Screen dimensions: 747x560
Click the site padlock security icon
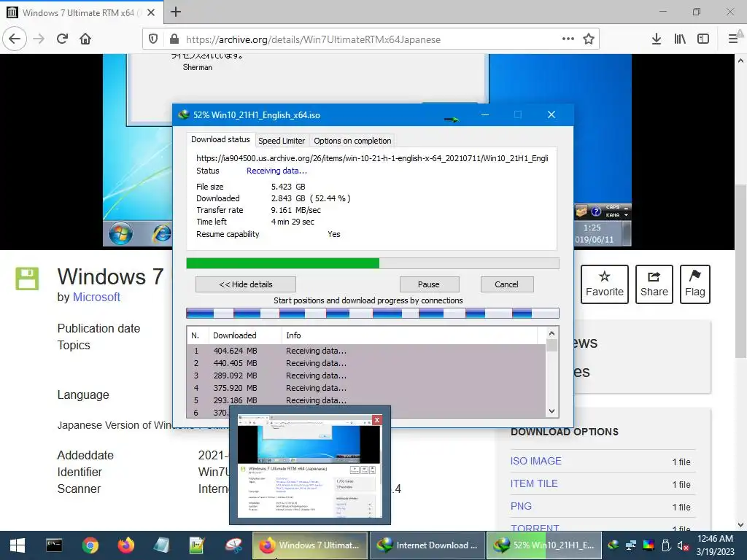click(x=174, y=39)
